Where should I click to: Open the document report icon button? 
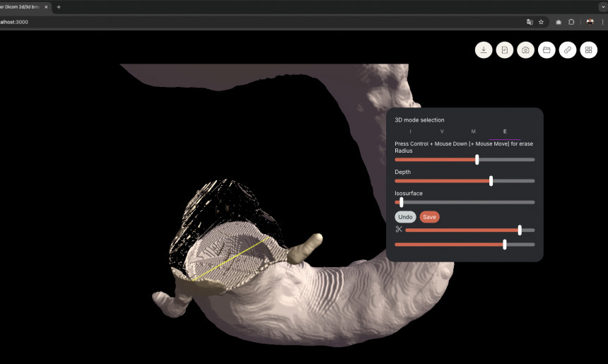pyautogui.click(x=505, y=50)
